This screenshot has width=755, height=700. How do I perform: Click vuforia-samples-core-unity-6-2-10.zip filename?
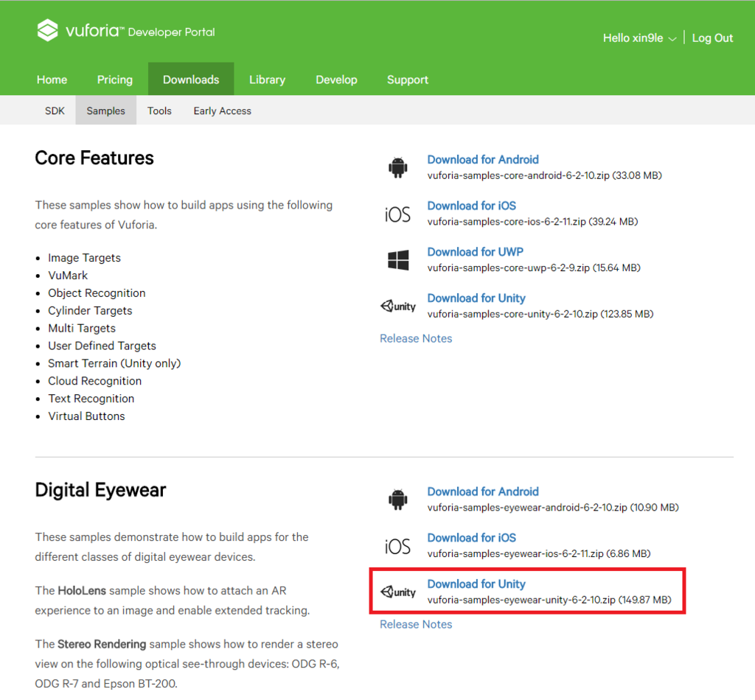[x=512, y=314]
